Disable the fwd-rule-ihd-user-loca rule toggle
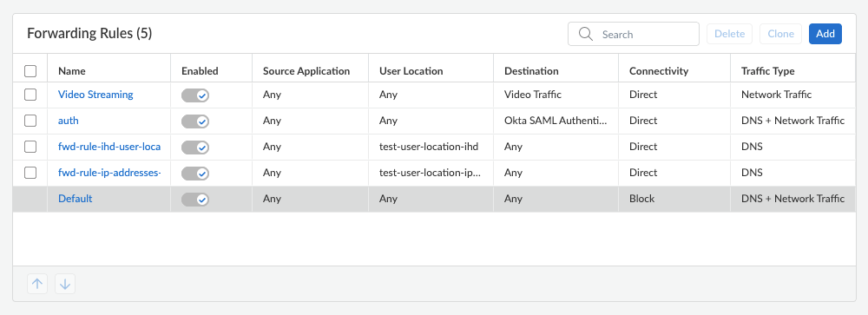This screenshot has height=315, width=868. click(194, 148)
